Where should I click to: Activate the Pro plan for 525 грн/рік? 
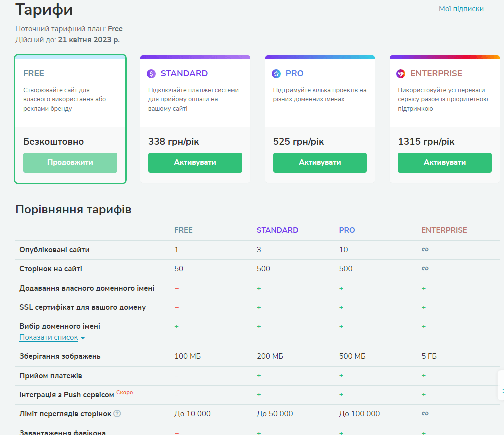pos(320,163)
